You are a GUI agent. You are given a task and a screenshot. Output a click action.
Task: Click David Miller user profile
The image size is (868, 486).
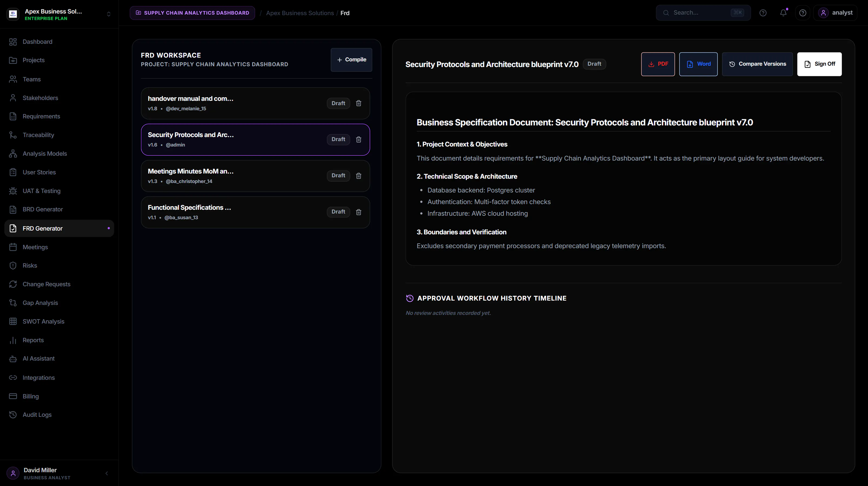click(47, 474)
